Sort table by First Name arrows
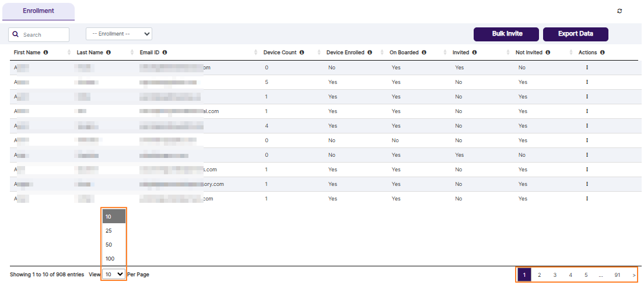Viewport: 644px width, 285px height. point(69,52)
